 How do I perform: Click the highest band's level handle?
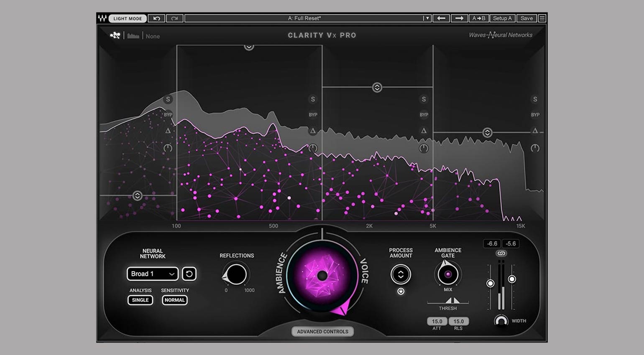[x=487, y=132]
